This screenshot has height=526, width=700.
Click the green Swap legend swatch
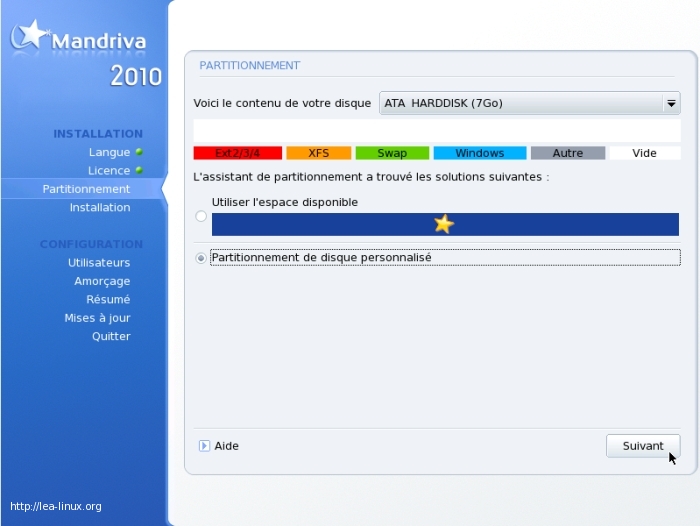click(x=392, y=153)
